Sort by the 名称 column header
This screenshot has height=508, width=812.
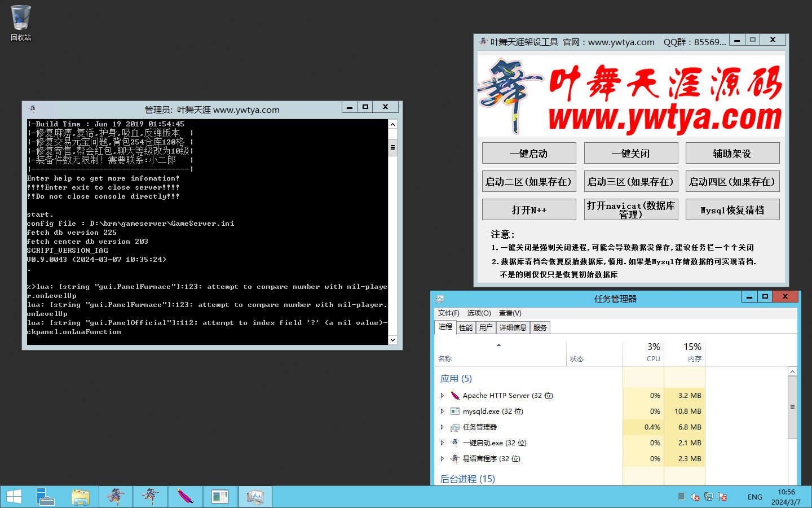coord(500,352)
